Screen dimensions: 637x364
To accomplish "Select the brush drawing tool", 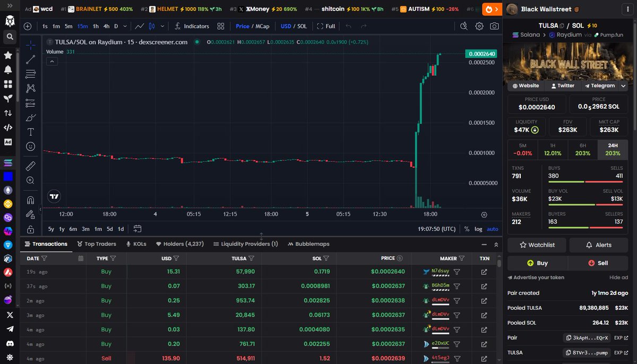I will [31, 117].
